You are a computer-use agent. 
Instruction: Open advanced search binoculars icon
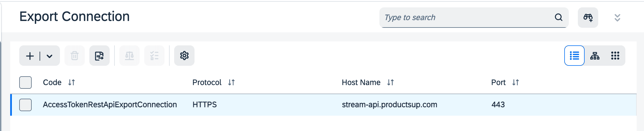click(588, 18)
